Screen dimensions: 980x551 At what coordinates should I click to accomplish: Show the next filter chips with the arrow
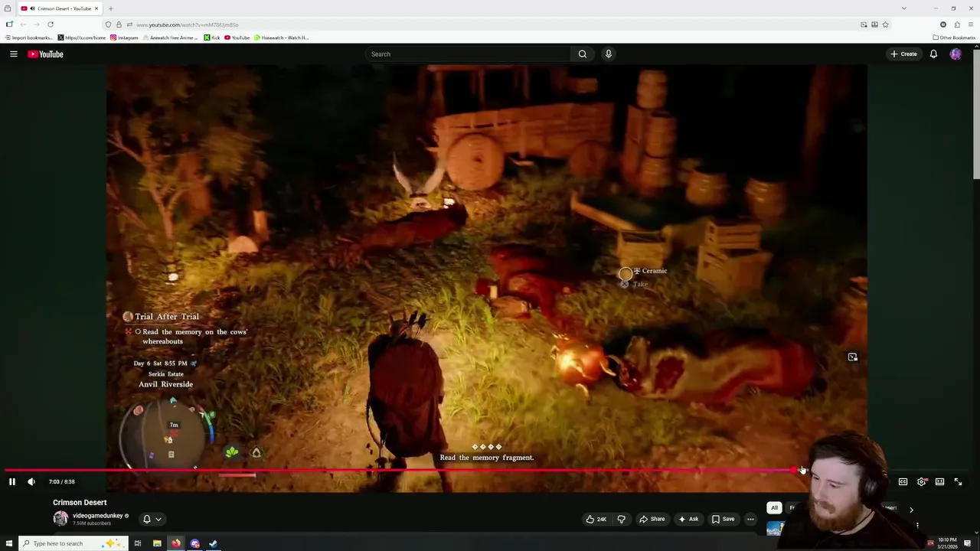(x=911, y=510)
